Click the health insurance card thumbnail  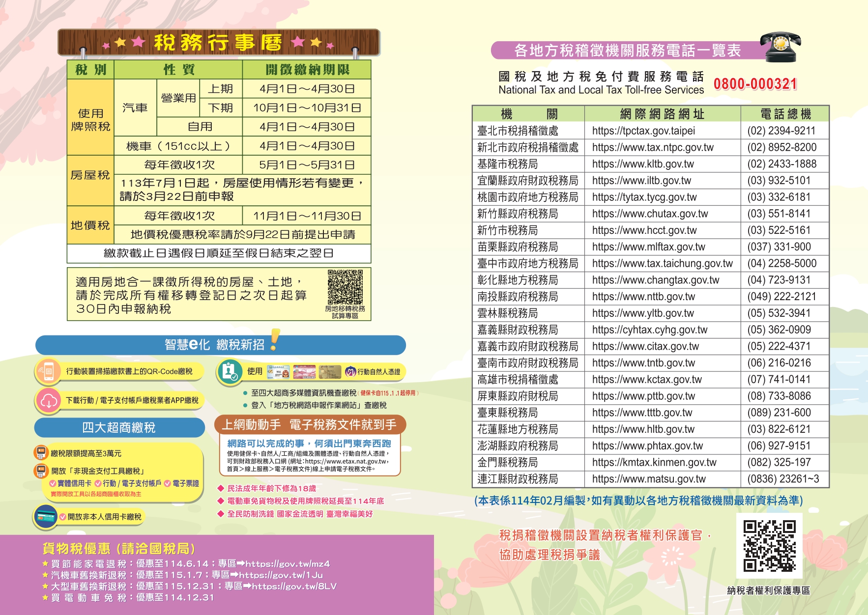point(278,372)
